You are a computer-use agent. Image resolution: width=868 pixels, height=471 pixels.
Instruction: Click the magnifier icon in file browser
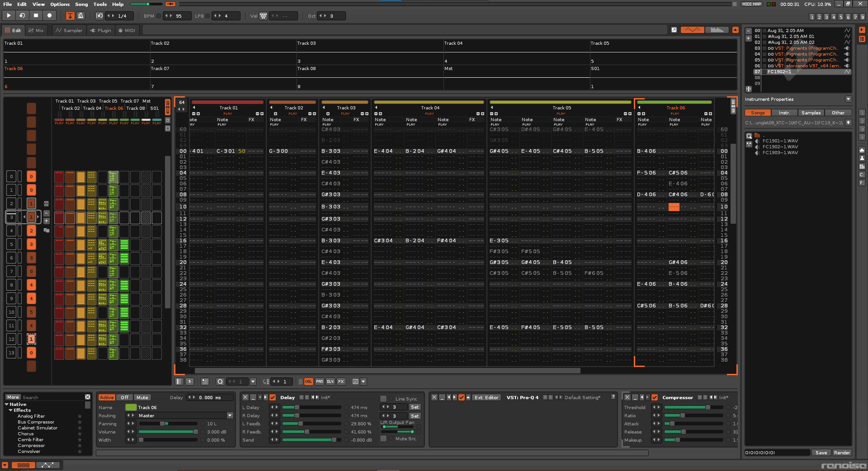point(749,136)
